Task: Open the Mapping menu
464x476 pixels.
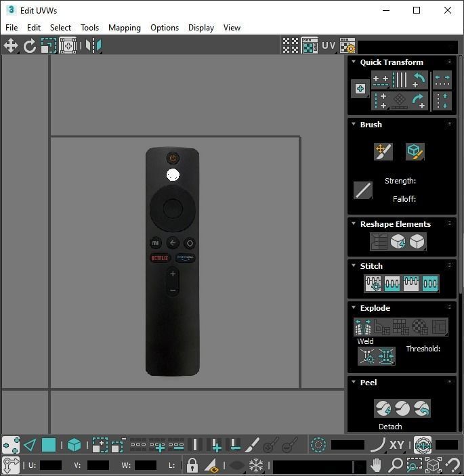Action: [125, 28]
